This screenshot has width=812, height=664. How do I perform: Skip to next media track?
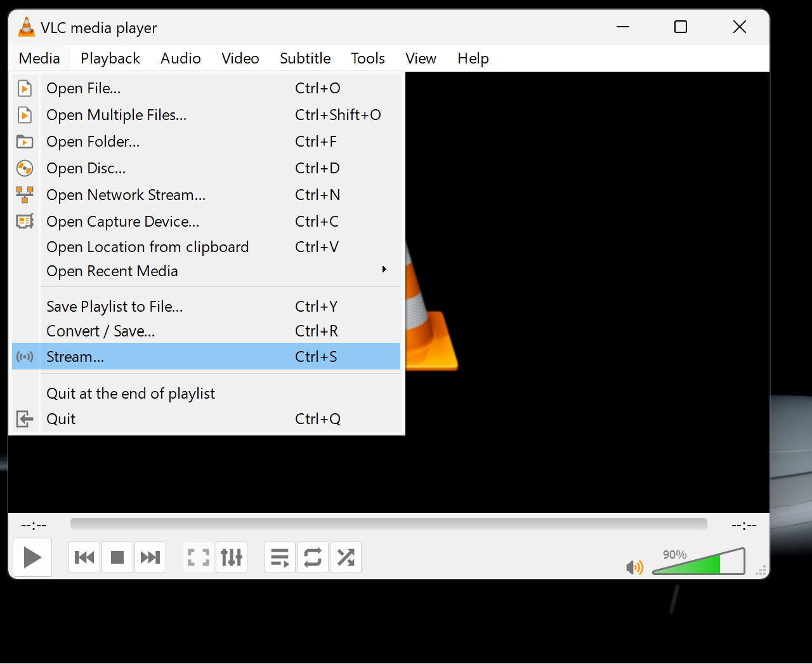coord(150,557)
